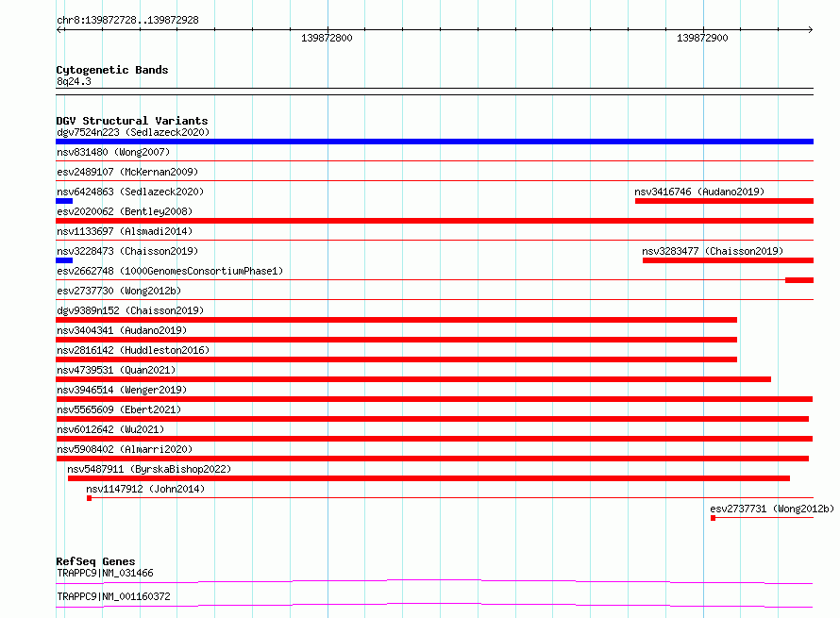Click nsv1133697 (Alsmadi2014) variant label
The image size is (840, 618).
point(125,231)
